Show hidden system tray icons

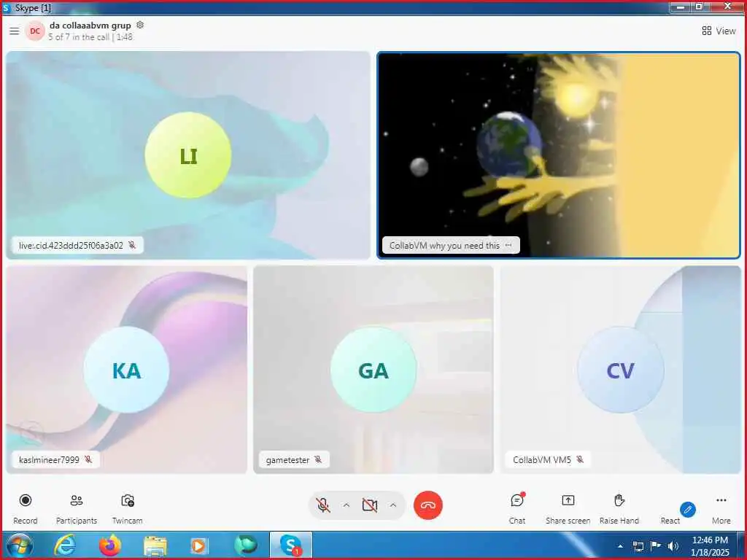click(620, 546)
